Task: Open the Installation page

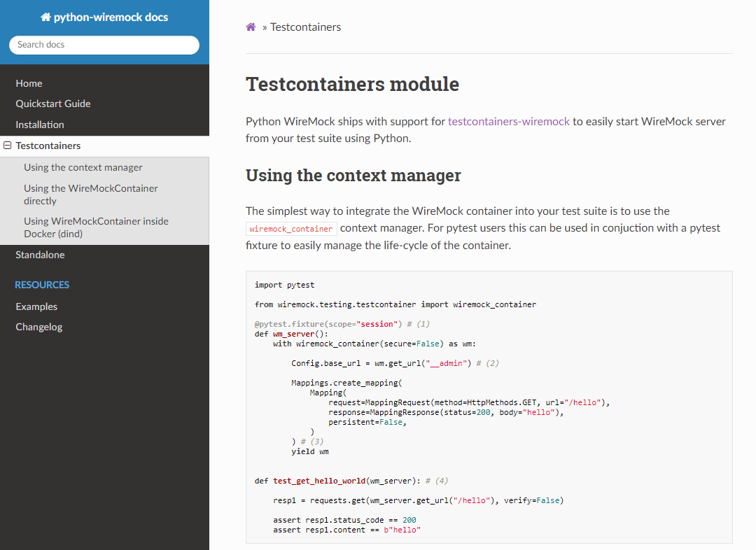Action: coord(39,125)
